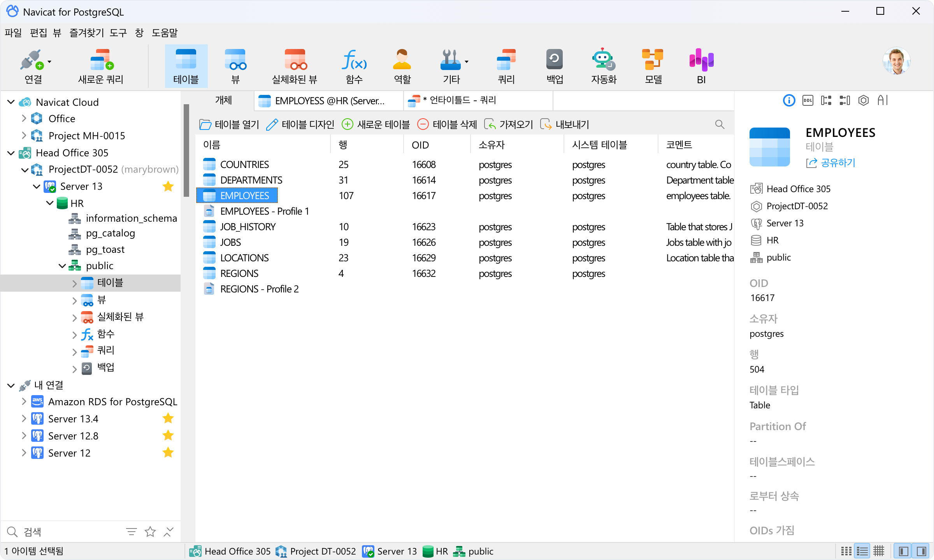
Task: Click the filter icon in sidebar search bar
Action: point(132,532)
